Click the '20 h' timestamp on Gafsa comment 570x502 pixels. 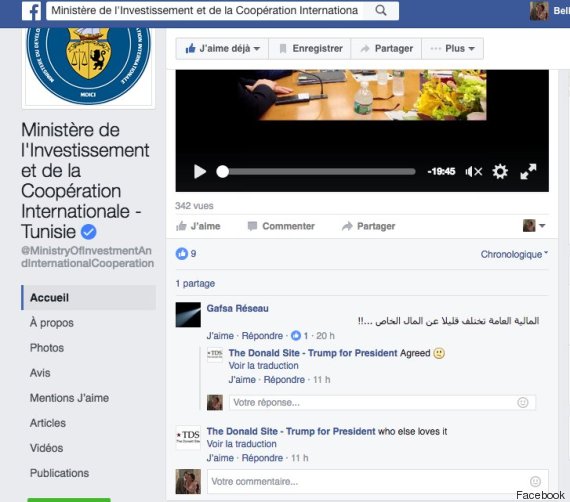325,336
